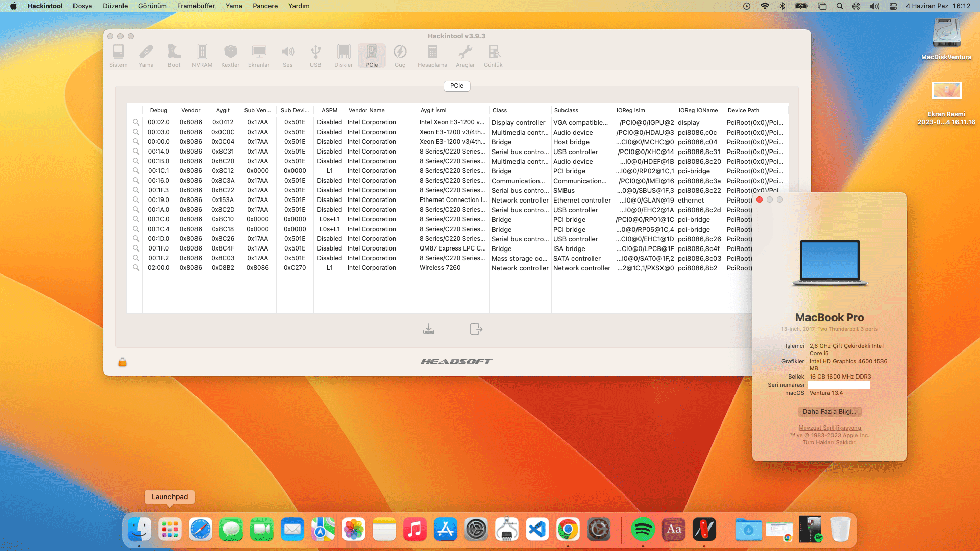
Task: Switch to the Diskler section
Action: pos(344,55)
